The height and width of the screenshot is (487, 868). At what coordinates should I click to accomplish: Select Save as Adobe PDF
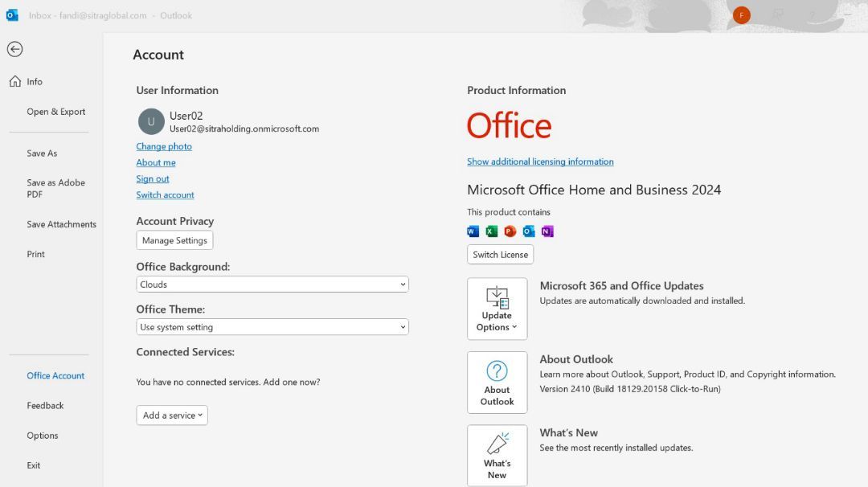click(56, 188)
